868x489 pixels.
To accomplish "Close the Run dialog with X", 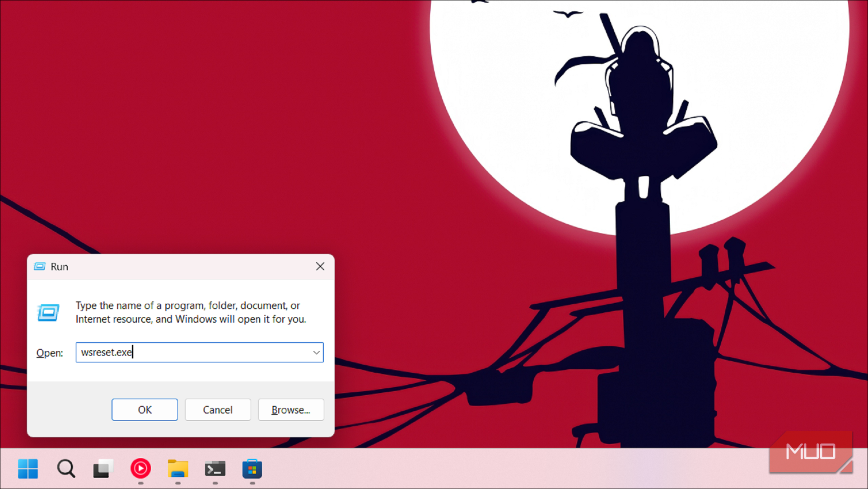I will pyautogui.click(x=320, y=267).
